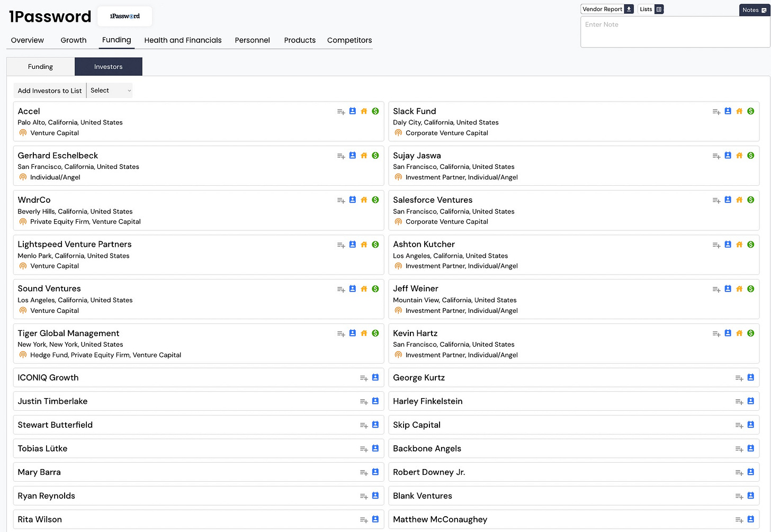Screen dimensions: 771x532
Task: Open the Health and Financials tab
Action: [x=183, y=40]
